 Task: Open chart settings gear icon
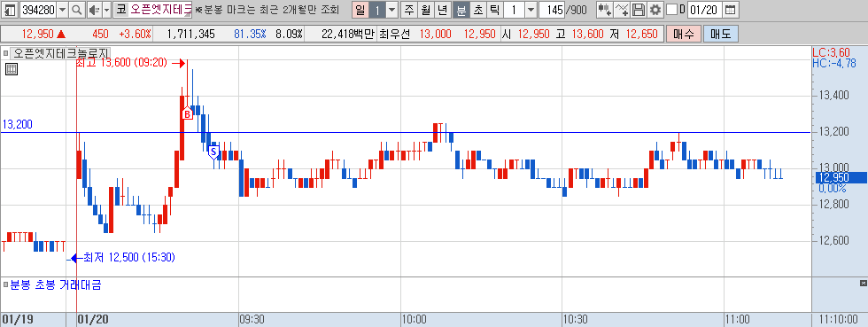(x=655, y=10)
